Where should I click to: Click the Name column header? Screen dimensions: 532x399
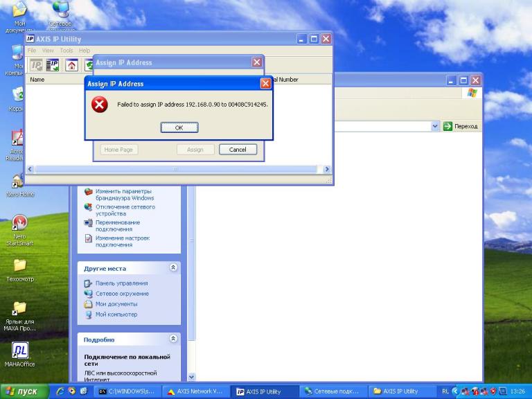click(37, 80)
